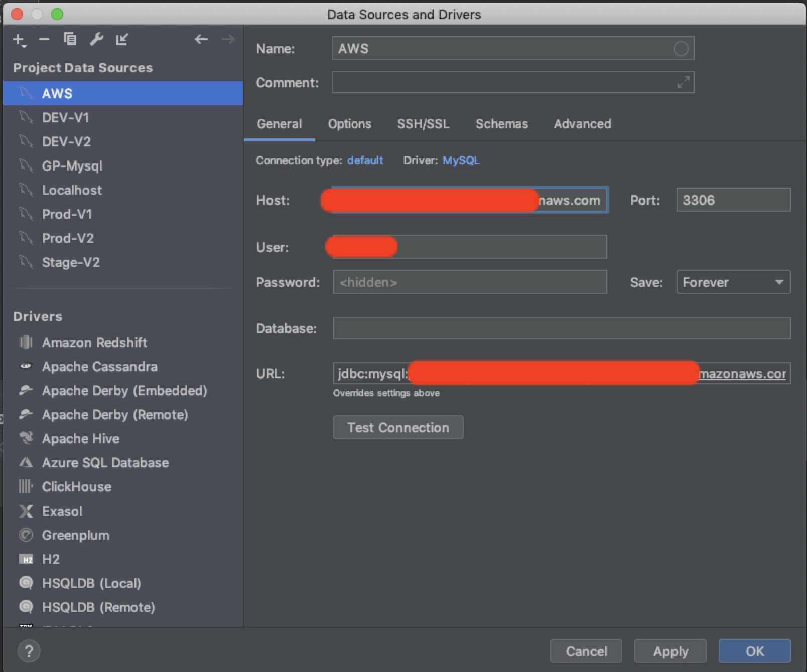Open help with the question mark icon
This screenshot has width=807, height=672.
(x=29, y=651)
